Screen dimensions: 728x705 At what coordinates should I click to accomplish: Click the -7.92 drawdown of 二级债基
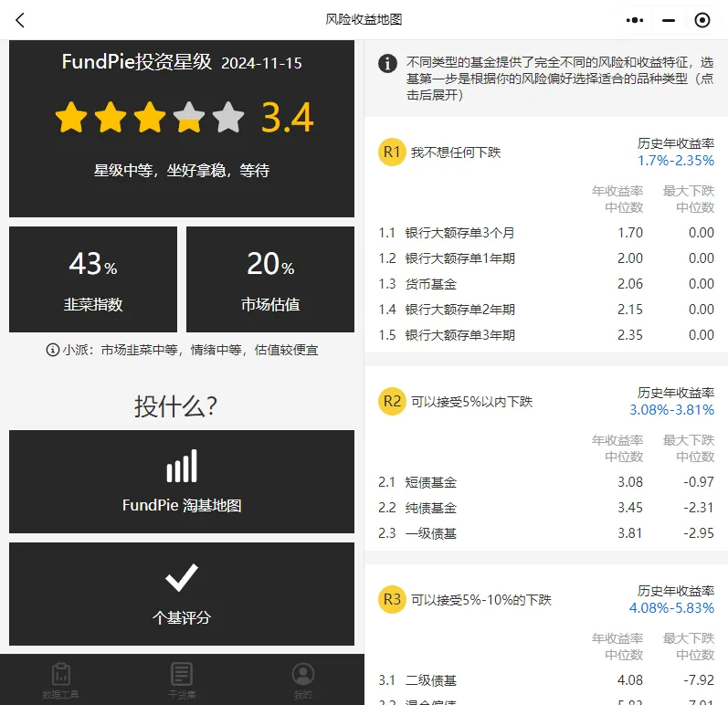699,680
